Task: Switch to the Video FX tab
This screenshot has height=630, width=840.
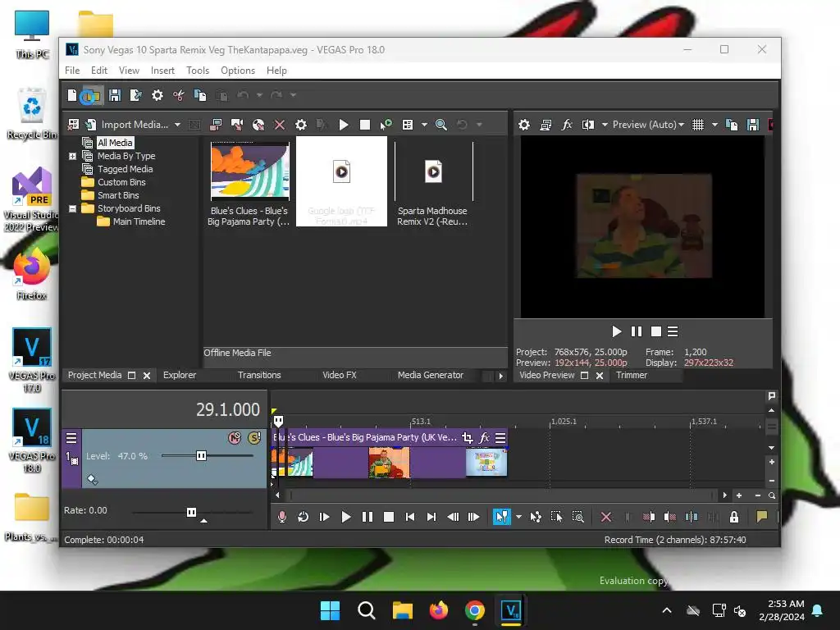Action: 339,375
